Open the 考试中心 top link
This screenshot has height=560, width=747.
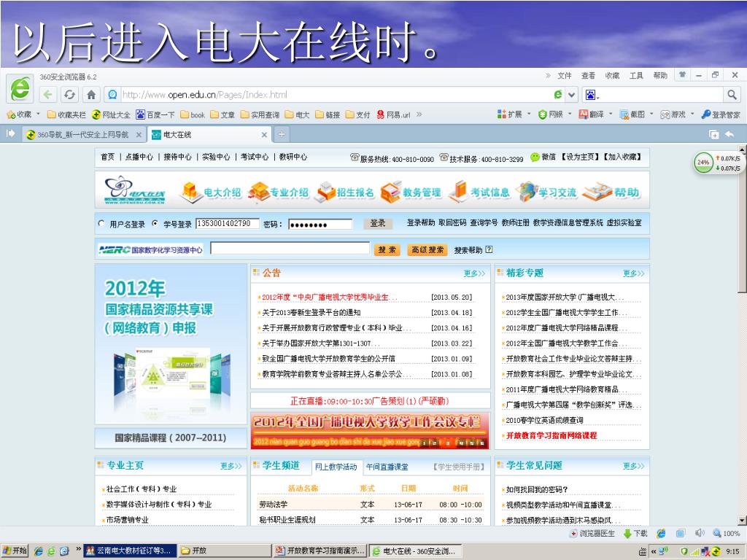pyautogui.click(x=254, y=157)
